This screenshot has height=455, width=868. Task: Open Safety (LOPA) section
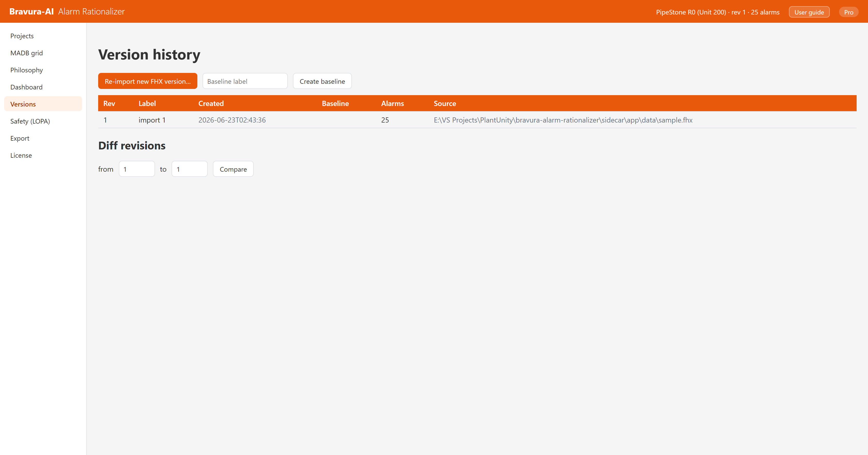point(43,121)
